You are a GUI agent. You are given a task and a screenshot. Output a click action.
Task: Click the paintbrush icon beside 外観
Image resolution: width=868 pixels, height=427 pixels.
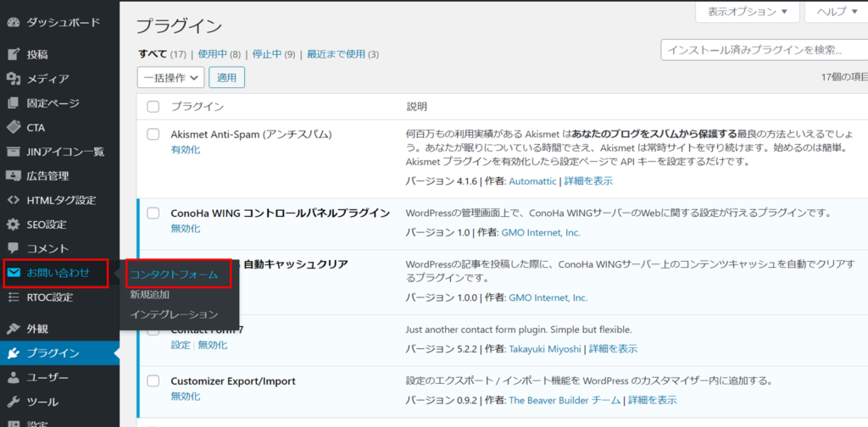14,329
